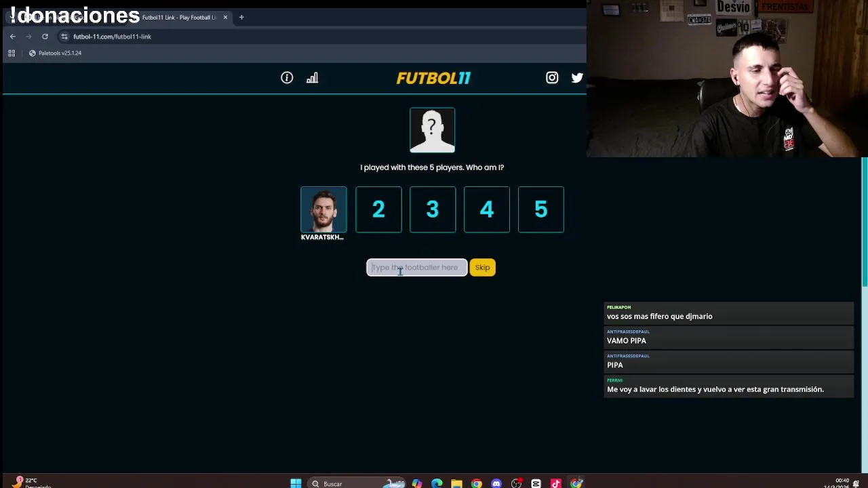Open the weather widget showing 22°C

point(31,483)
